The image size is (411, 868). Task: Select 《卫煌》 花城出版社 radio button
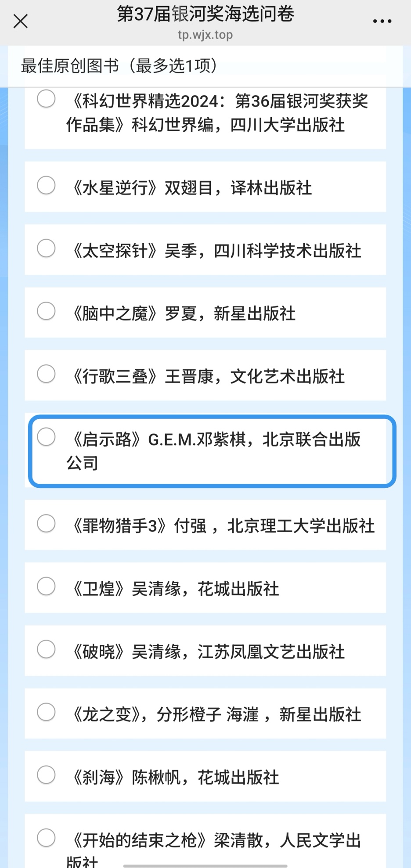click(46, 586)
